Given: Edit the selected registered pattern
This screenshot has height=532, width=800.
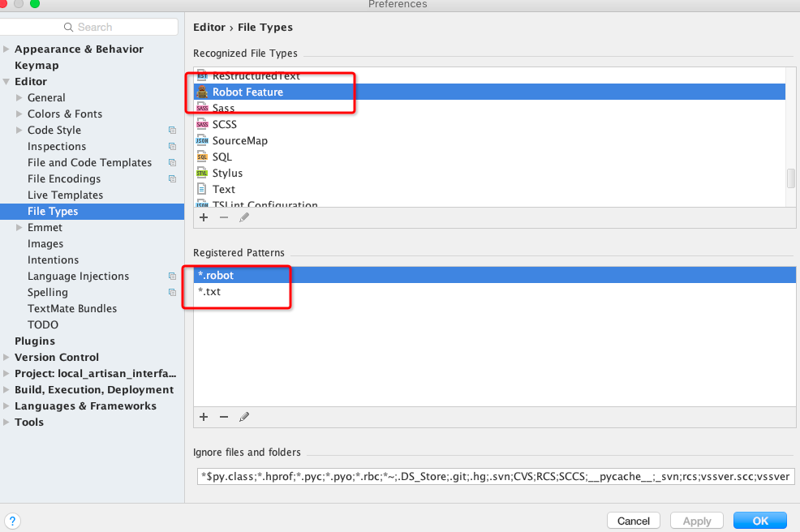Looking at the screenshot, I should click(x=244, y=417).
